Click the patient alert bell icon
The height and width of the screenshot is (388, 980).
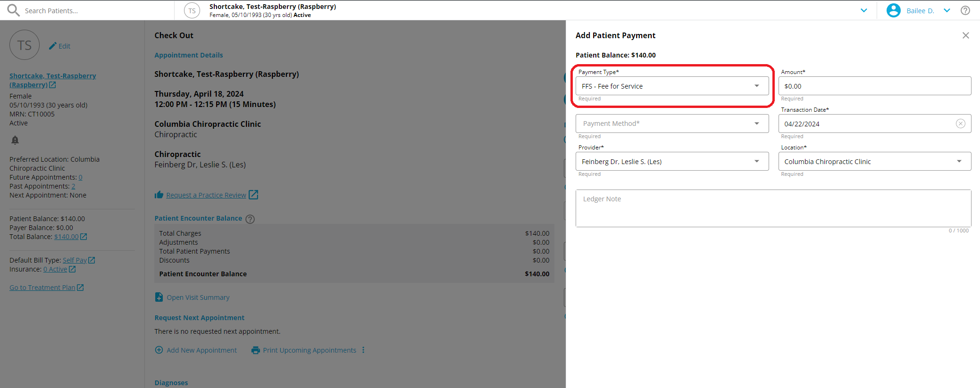pos(15,140)
